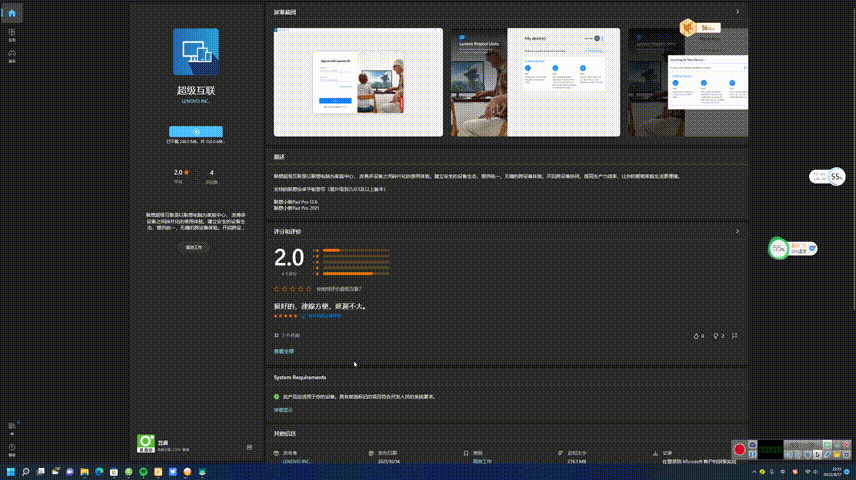Start recording with red record button
Image resolution: width=856 pixels, height=480 pixels.
click(x=739, y=449)
